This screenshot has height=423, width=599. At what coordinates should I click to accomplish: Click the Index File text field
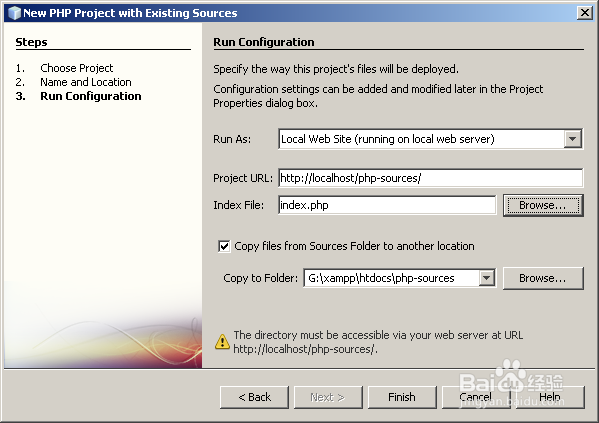[387, 205]
